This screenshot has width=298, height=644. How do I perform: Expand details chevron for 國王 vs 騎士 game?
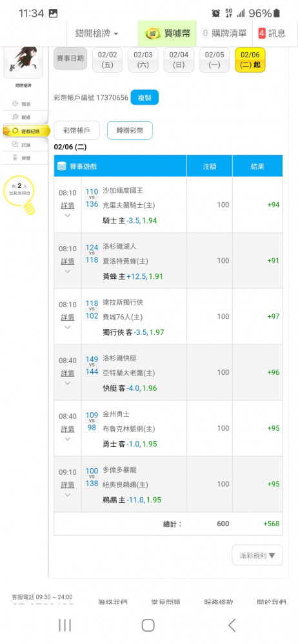point(68,215)
